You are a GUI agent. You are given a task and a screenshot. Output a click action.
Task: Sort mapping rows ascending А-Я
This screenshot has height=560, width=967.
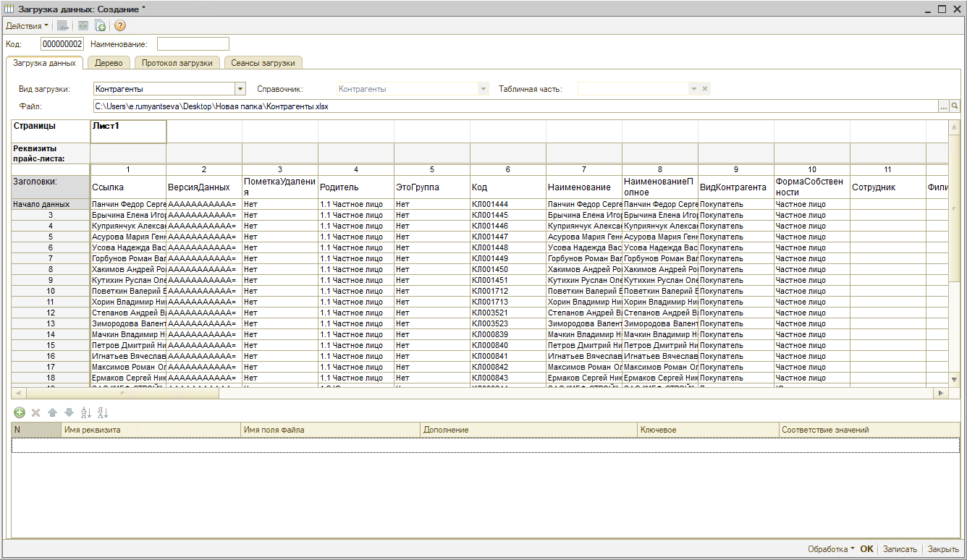click(85, 412)
